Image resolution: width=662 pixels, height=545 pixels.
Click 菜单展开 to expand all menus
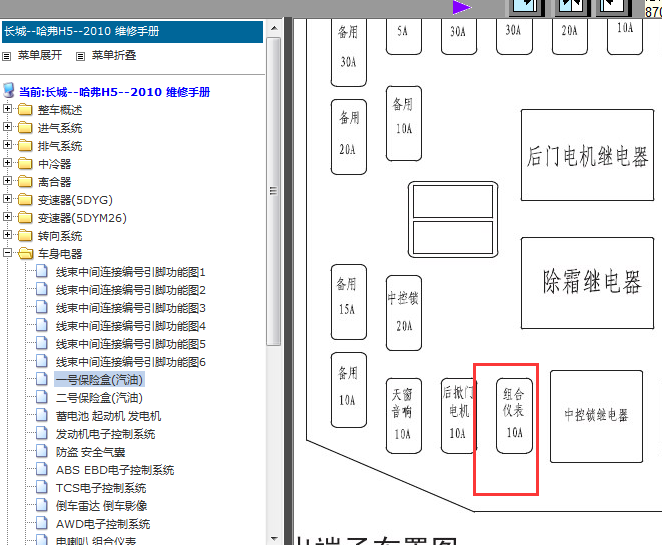pyautogui.click(x=40, y=55)
